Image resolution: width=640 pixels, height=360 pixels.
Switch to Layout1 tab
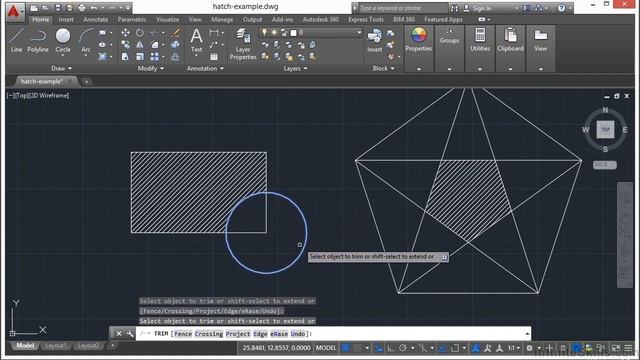pos(56,346)
